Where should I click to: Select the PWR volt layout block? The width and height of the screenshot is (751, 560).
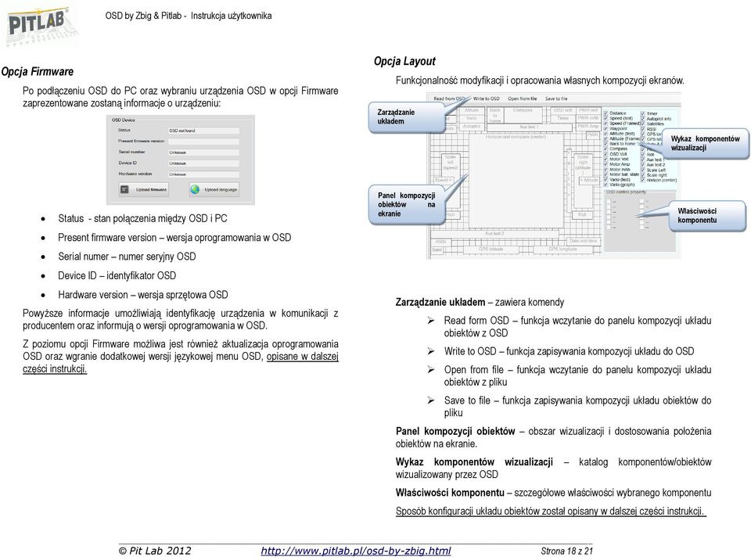(588, 110)
